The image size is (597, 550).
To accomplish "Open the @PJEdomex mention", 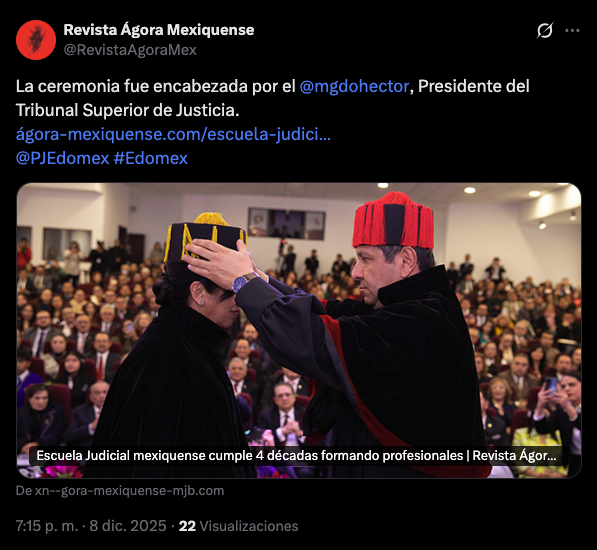I will click(62, 158).
